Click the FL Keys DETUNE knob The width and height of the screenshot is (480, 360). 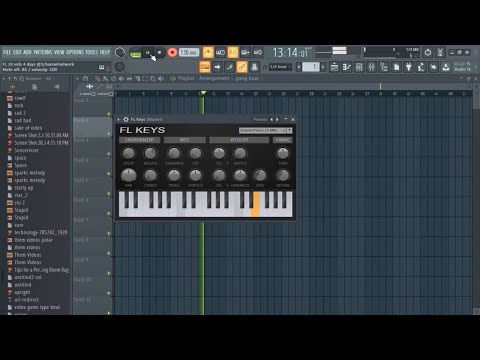coord(283,175)
